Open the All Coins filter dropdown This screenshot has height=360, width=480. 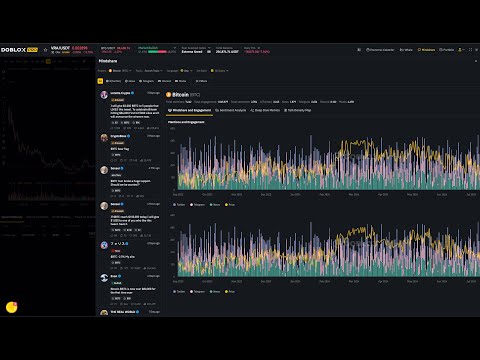click(220, 71)
